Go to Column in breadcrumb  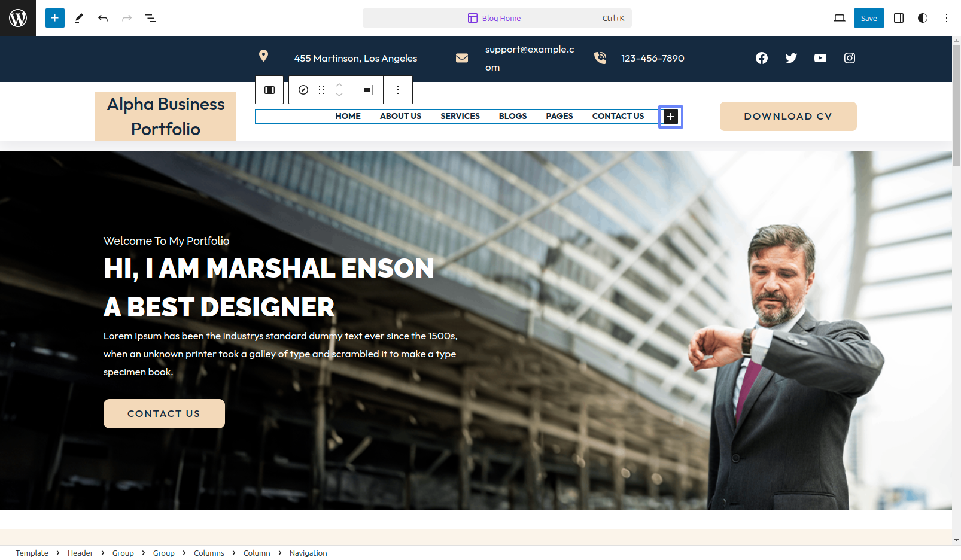257,553
